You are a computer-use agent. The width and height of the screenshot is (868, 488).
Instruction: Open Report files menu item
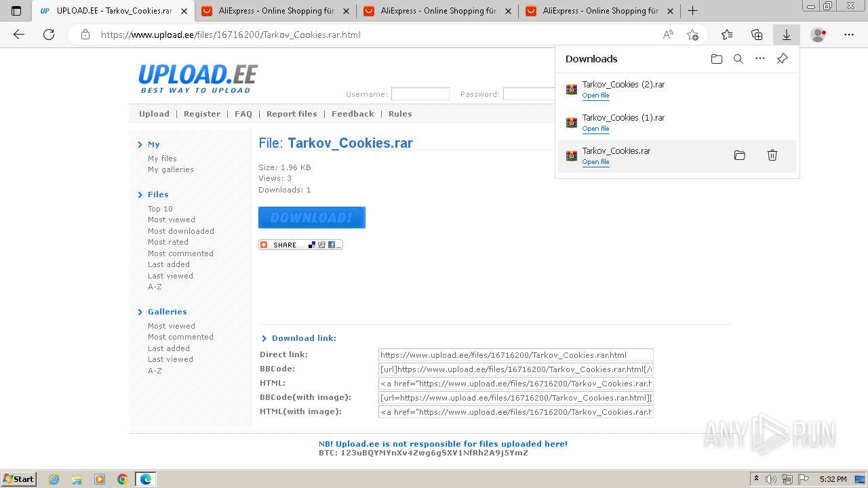(x=292, y=114)
